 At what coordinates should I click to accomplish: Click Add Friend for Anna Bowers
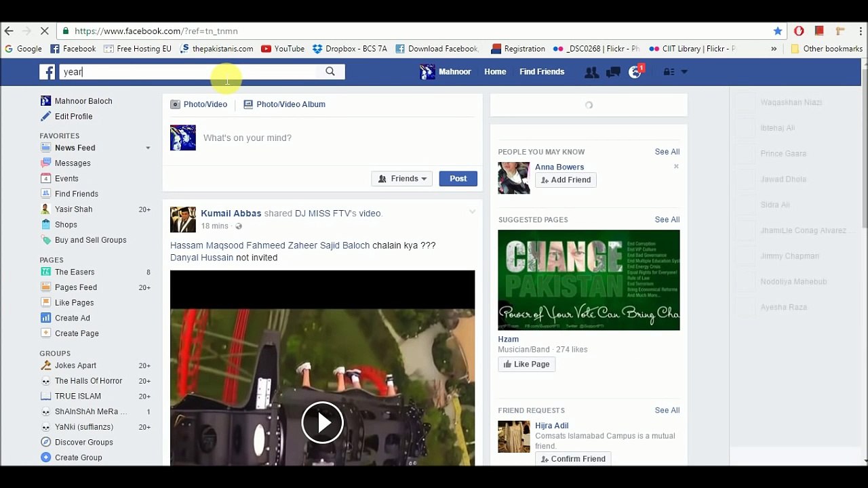click(566, 180)
